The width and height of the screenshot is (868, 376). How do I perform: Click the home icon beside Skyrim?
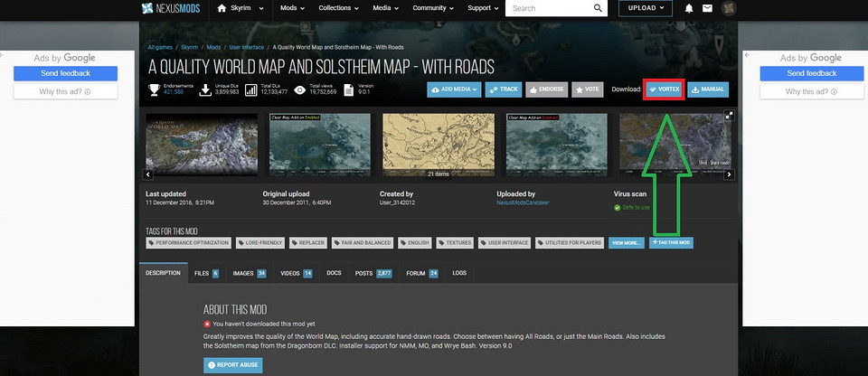tap(222, 8)
